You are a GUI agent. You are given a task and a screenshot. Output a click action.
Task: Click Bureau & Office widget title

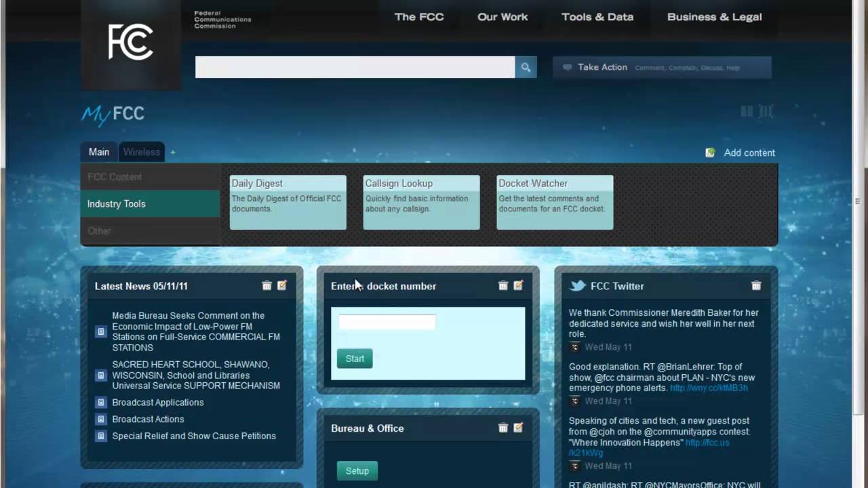pyautogui.click(x=368, y=428)
